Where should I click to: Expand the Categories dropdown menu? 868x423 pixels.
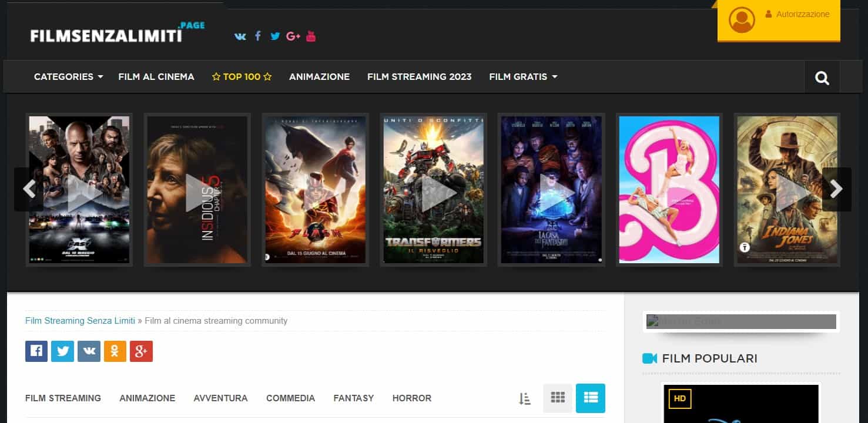click(69, 76)
